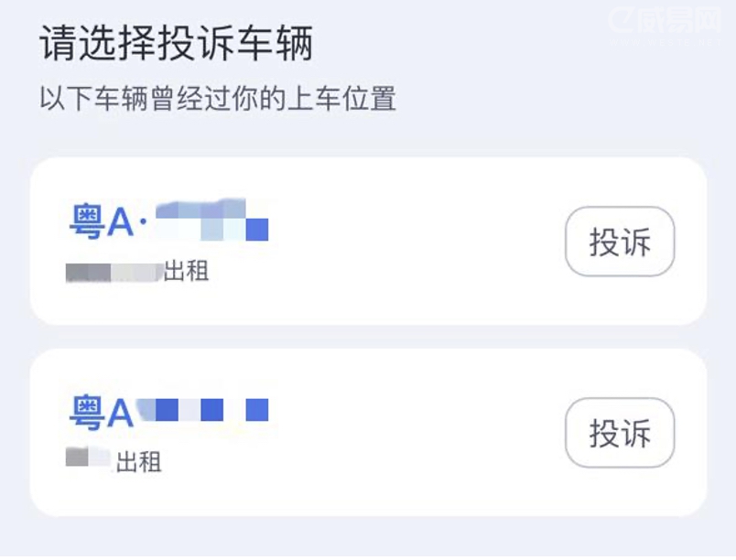
Task: Click the 出租 company label in the top card
Action: [186, 271]
